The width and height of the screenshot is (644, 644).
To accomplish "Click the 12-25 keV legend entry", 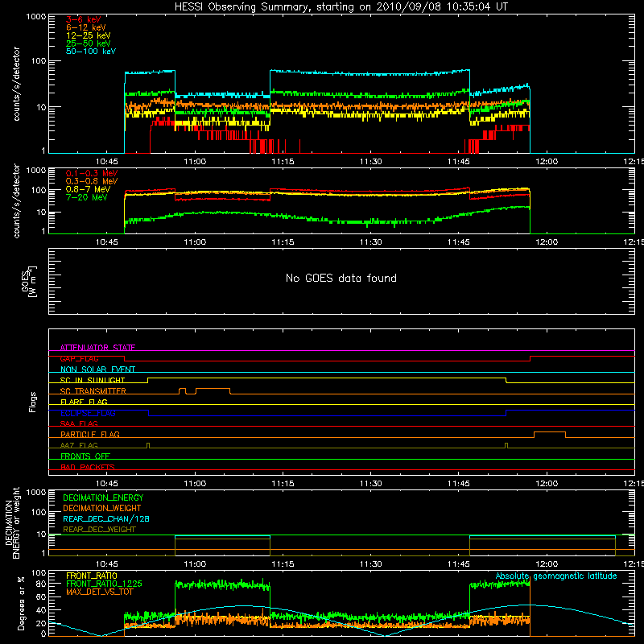I will click(89, 35).
